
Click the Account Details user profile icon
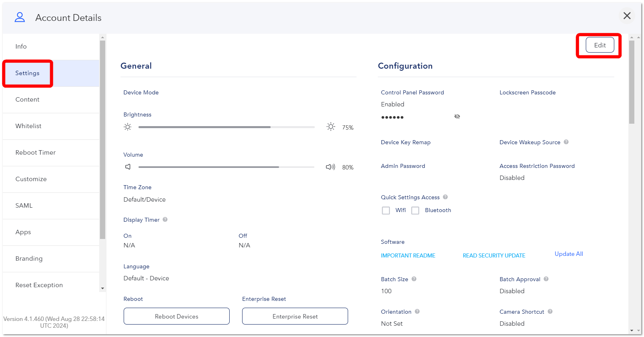click(x=20, y=17)
